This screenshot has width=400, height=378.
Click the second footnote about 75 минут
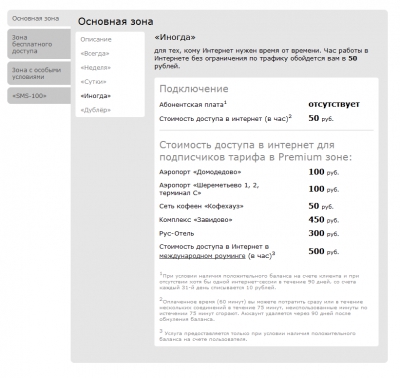263,310
